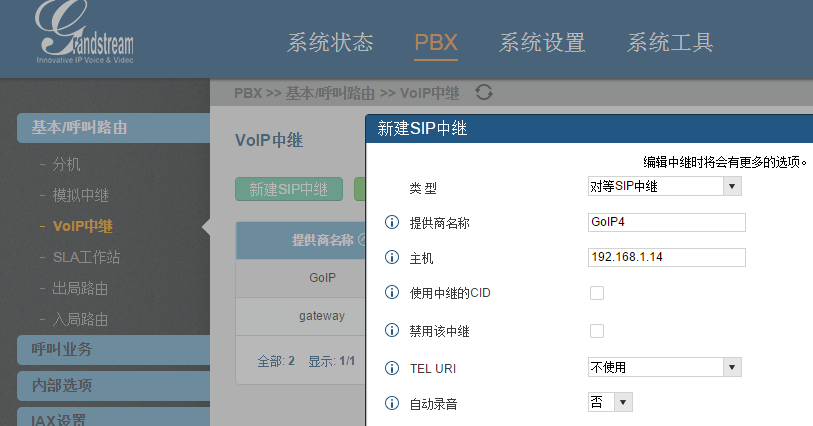813x426 pixels.
Task: Click info icon next to 提供商名称
Action: pos(392,222)
